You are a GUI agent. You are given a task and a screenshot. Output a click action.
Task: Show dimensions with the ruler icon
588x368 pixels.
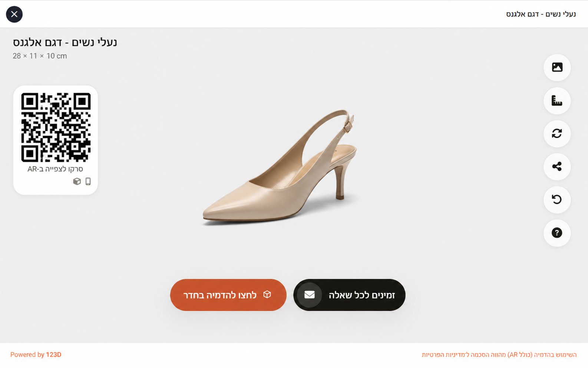point(557,101)
